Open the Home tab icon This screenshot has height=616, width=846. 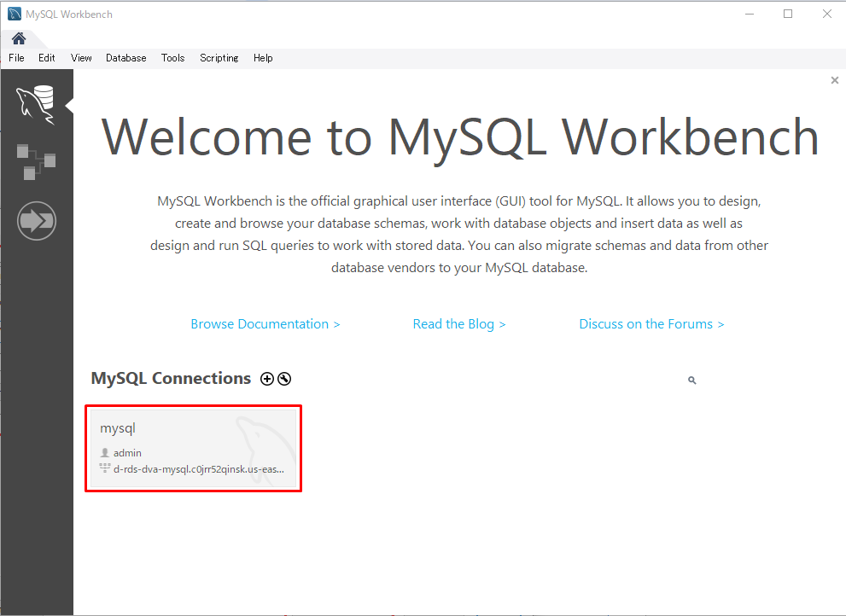pos(18,38)
